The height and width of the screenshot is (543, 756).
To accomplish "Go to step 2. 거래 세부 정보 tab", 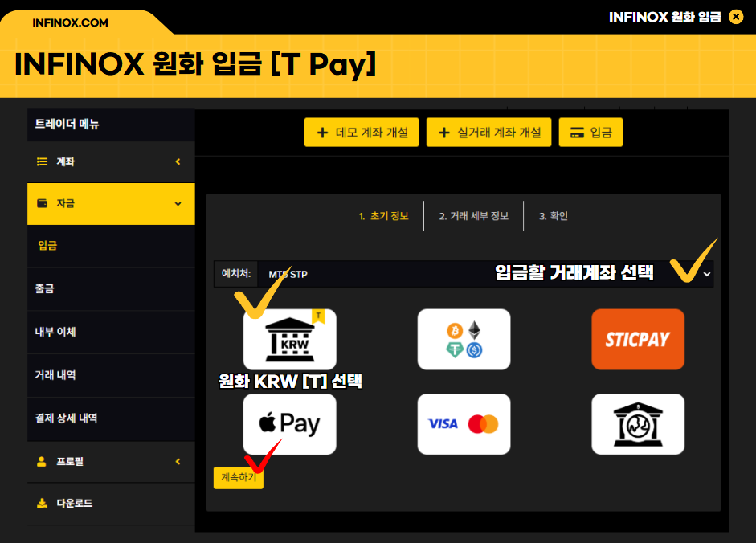I will pyautogui.click(x=474, y=216).
